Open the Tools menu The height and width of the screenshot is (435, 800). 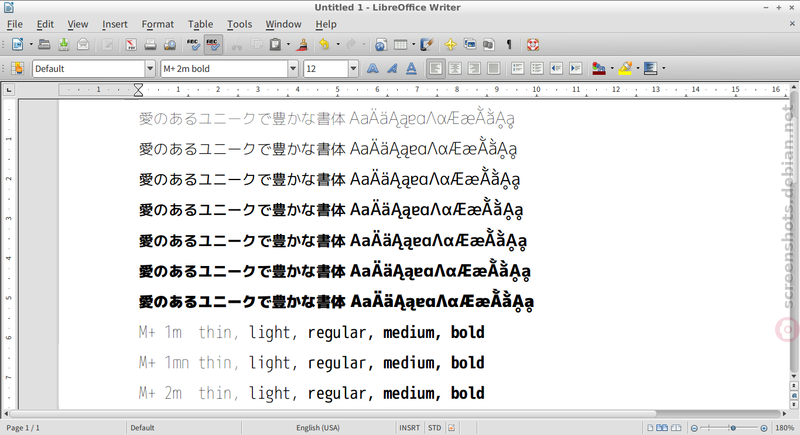pyautogui.click(x=239, y=24)
